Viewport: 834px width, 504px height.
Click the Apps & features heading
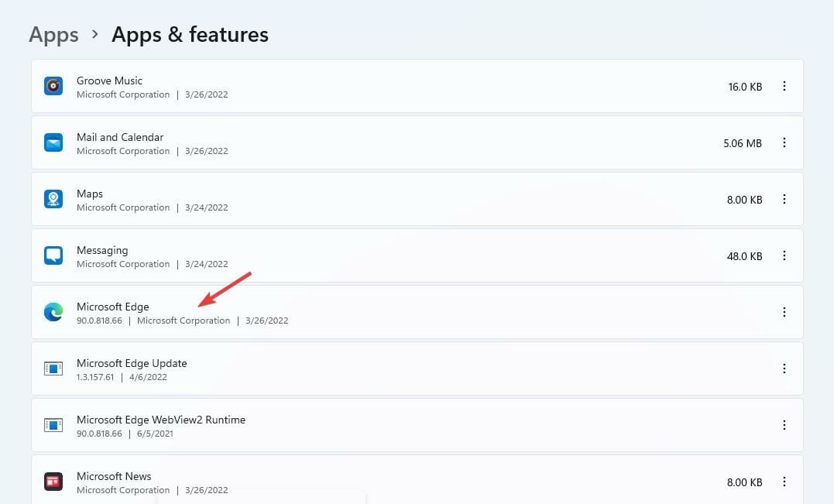tap(190, 35)
